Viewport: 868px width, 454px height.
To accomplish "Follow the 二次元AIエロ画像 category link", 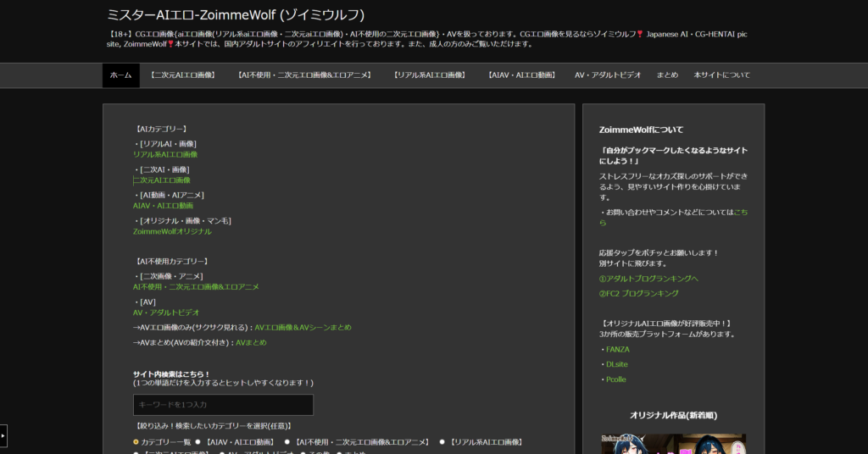I will coord(162,180).
